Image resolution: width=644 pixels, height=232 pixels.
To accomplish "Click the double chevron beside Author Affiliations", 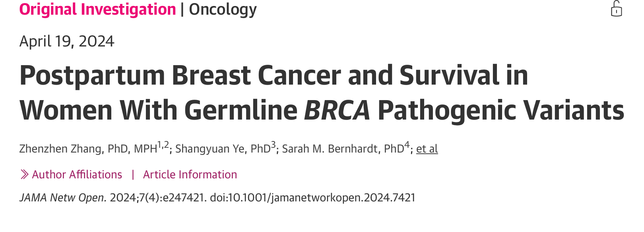I will (x=24, y=174).
